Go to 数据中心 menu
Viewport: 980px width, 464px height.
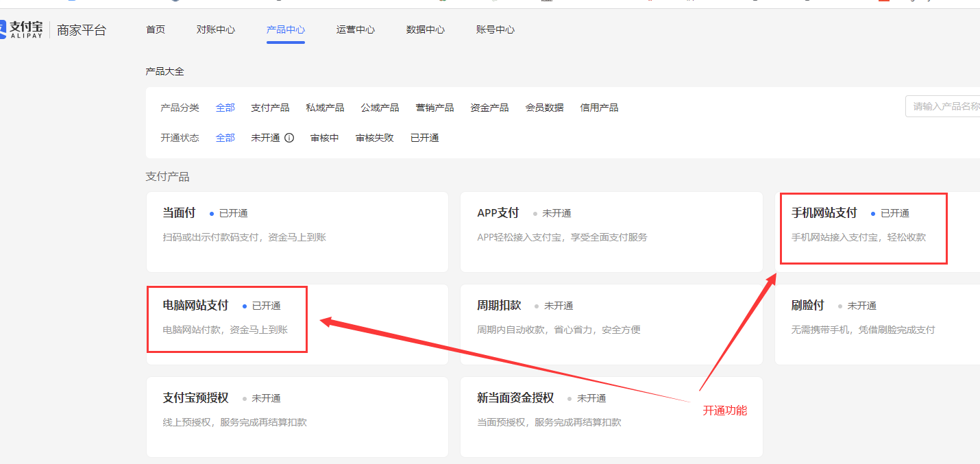pyautogui.click(x=426, y=29)
